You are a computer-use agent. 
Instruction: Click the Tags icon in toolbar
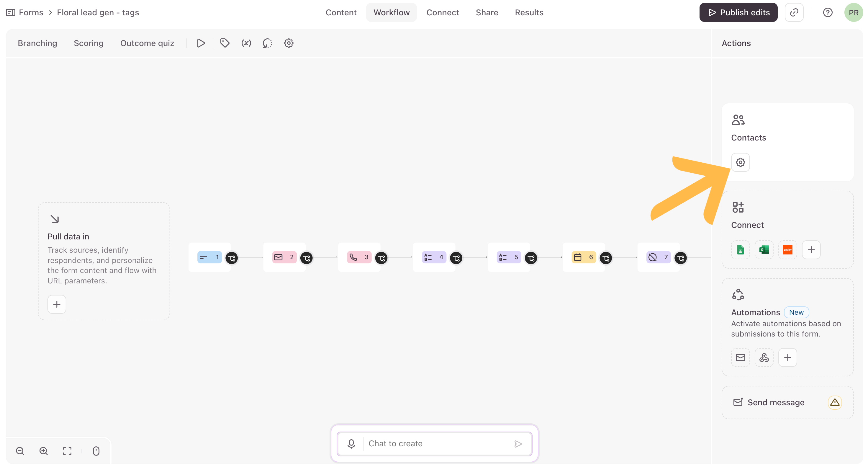point(225,43)
